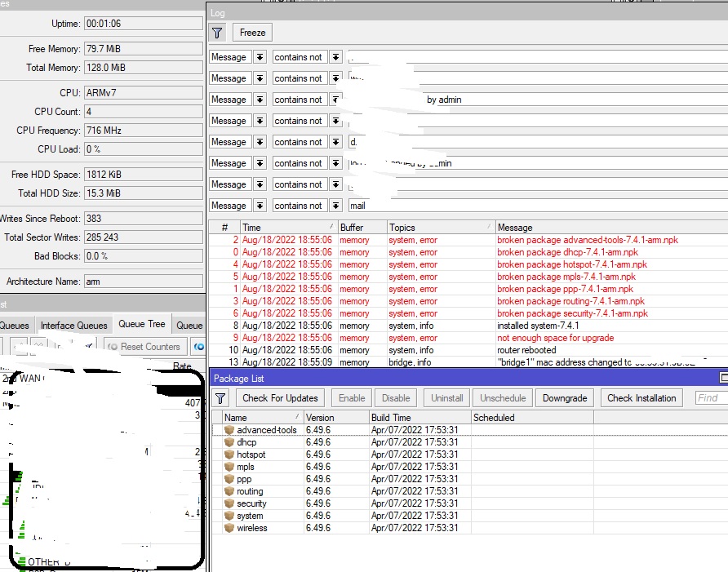Select log entry 'broken package dhcp-7.4.1-arm.npk'
Screen dimensions: 728x572
pyautogui.click(x=468, y=252)
